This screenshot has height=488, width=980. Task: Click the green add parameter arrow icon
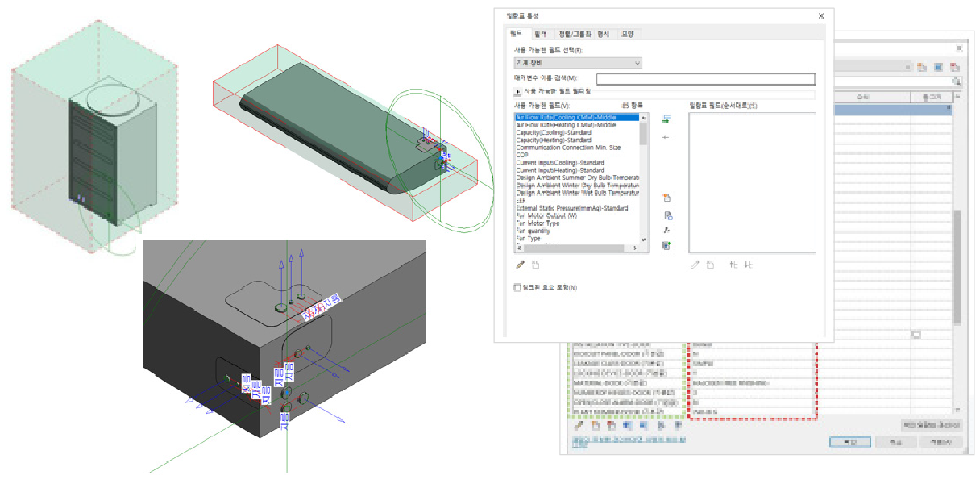click(x=667, y=119)
